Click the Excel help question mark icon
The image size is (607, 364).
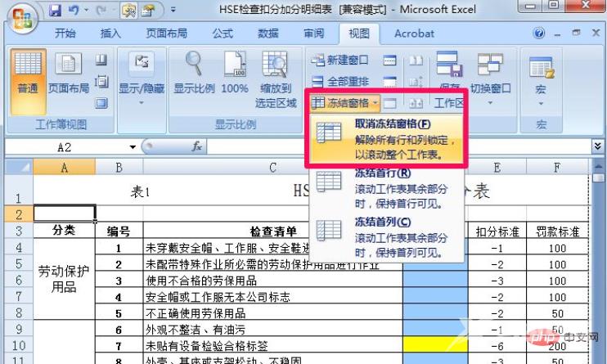(x=540, y=34)
